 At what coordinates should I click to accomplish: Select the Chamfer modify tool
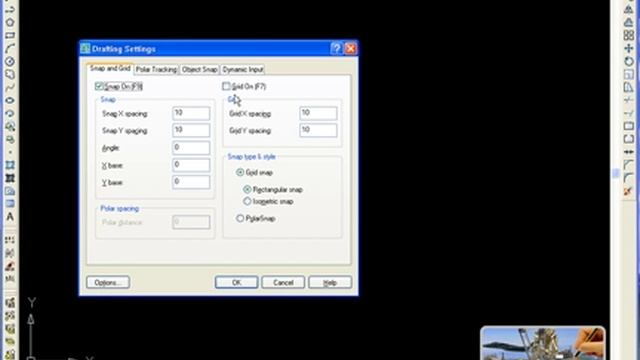tap(629, 165)
